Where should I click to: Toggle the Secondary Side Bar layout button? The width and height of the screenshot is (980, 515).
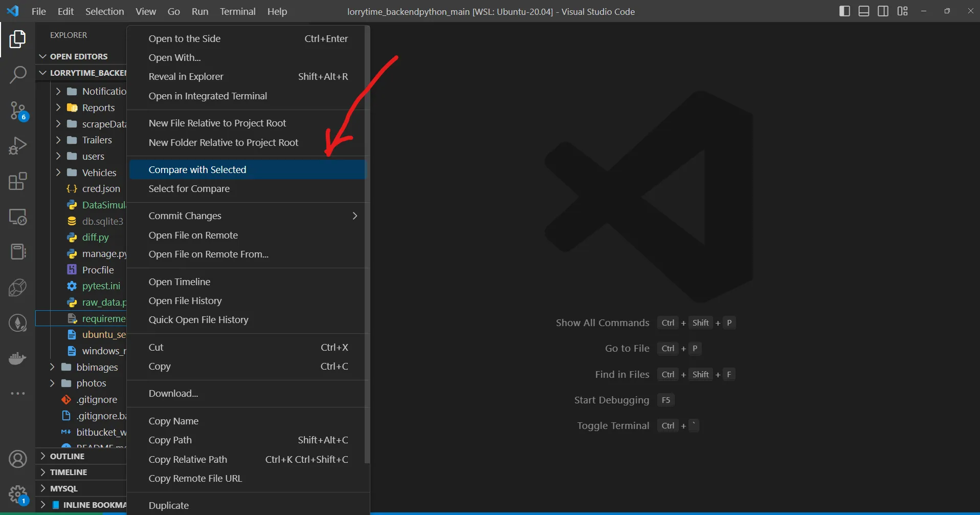[x=883, y=11]
